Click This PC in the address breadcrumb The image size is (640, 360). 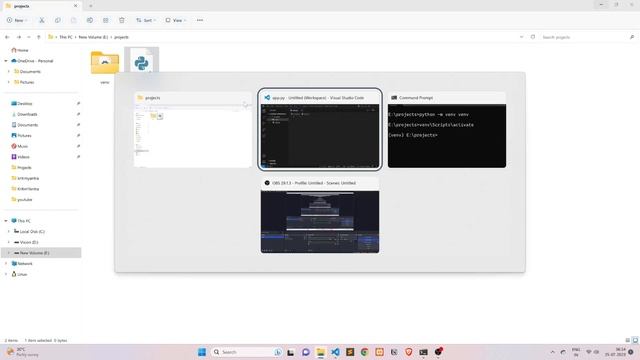[66, 37]
